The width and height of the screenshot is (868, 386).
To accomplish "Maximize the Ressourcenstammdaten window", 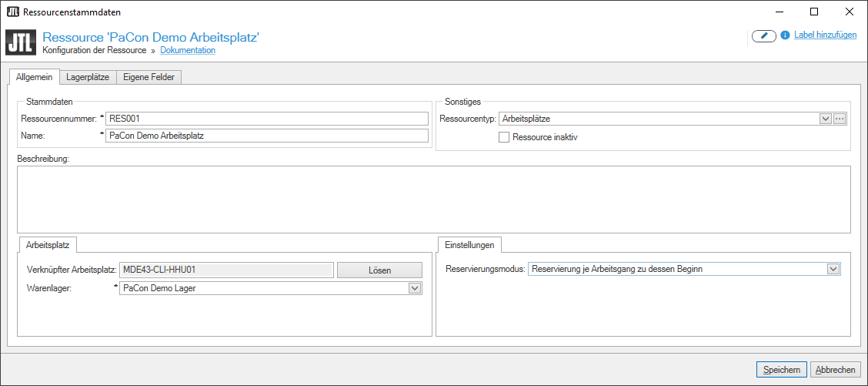I will click(x=814, y=12).
